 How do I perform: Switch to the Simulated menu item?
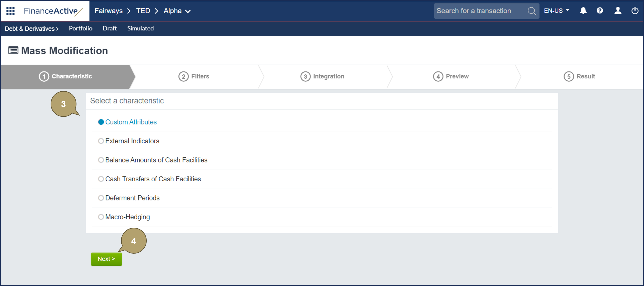click(140, 29)
